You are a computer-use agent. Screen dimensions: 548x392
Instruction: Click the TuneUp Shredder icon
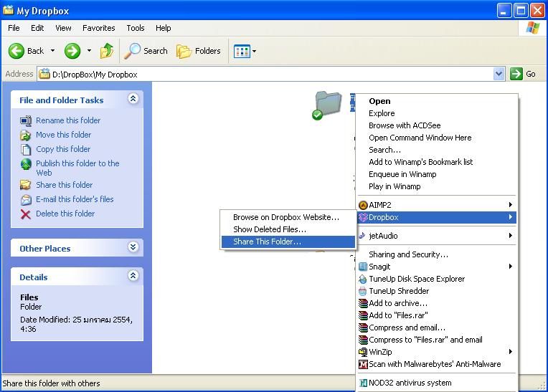point(363,291)
